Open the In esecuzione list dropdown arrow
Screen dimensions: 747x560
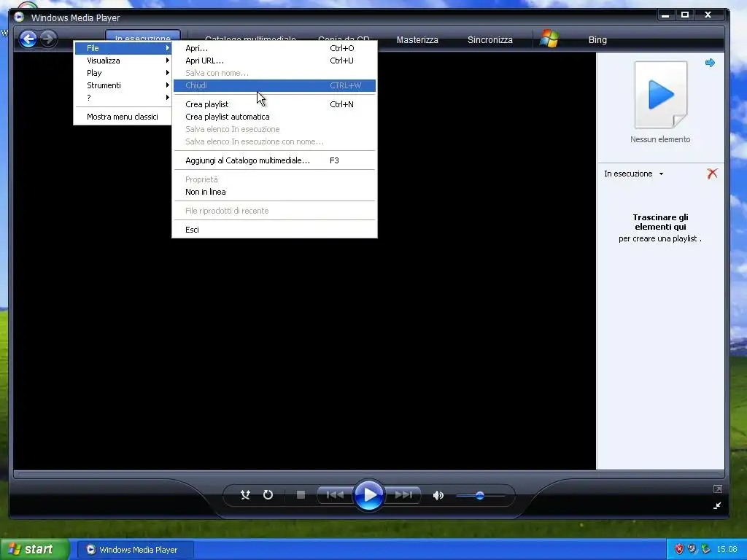[x=661, y=174]
